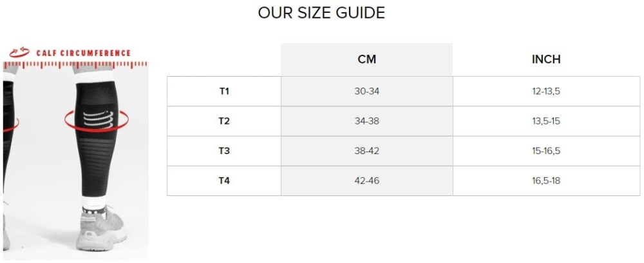Click the Compressport logo on calf sleeve
644x263 pixels.
click(x=98, y=119)
